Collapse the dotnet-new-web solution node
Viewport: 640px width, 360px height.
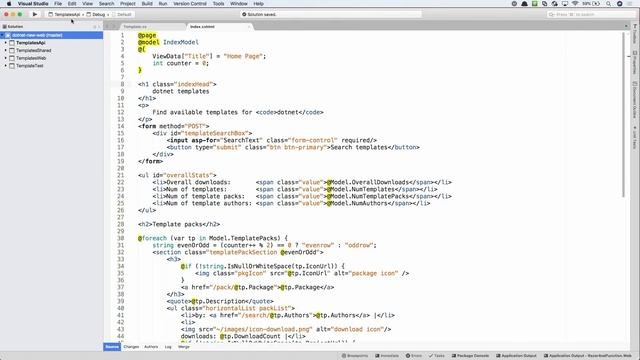coord(2,35)
